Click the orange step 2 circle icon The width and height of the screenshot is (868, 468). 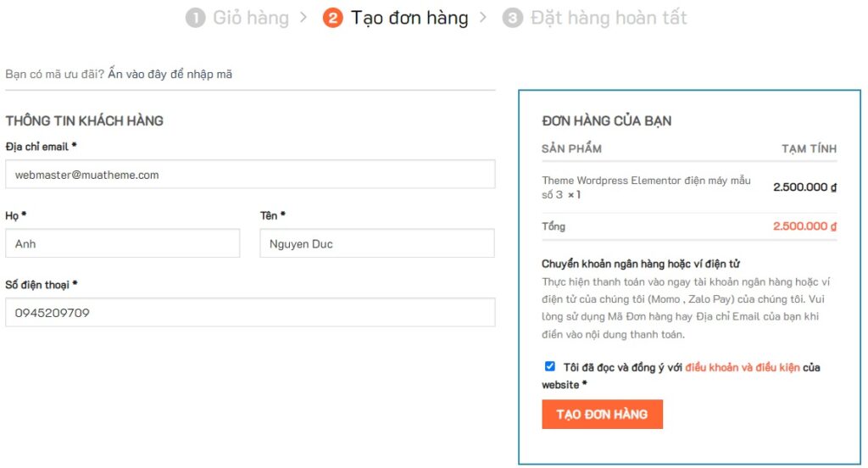tap(332, 18)
